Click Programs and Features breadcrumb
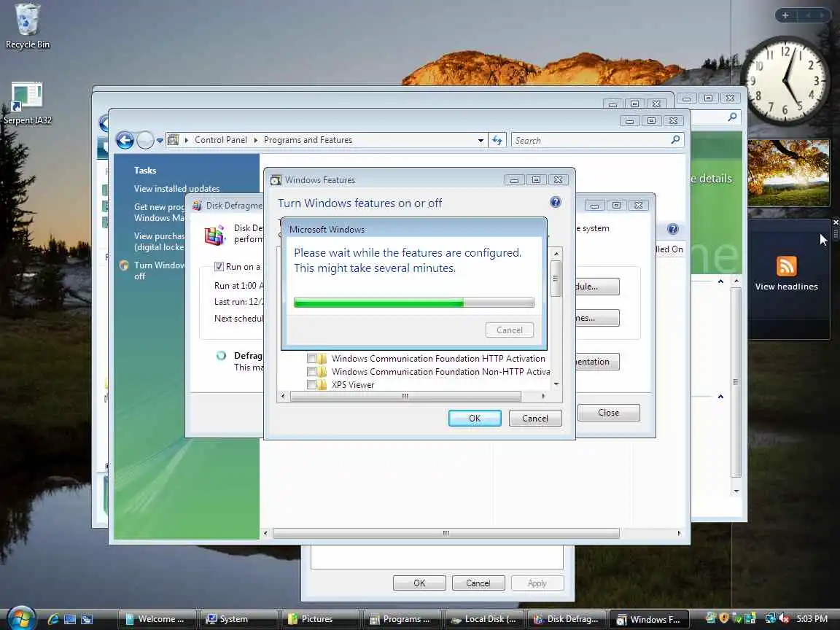This screenshot has width=840, height=630. click(x=308, y=140)
